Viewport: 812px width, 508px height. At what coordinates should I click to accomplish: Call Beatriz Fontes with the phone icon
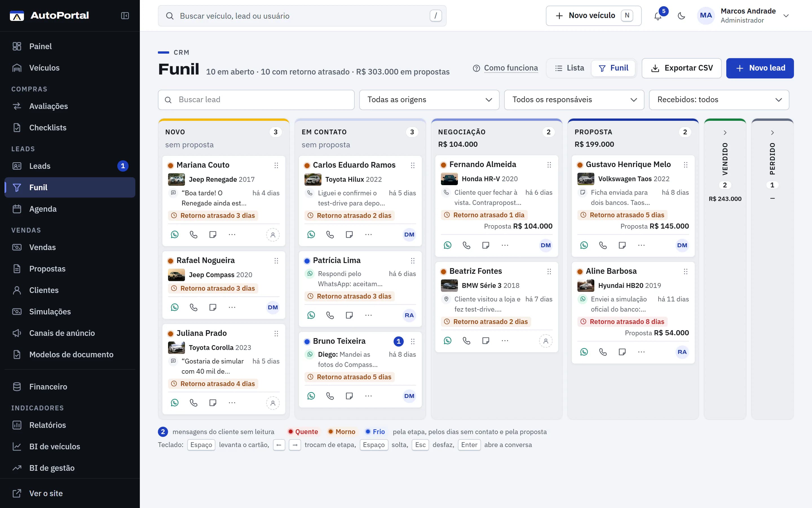tap(466, 341)
